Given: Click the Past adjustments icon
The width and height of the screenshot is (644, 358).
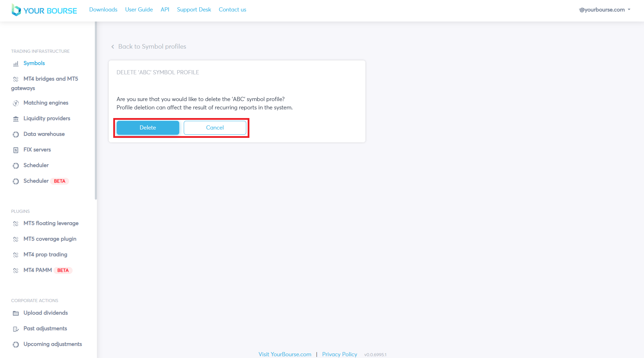Looking at the screenshot, I should click(16, 329).
